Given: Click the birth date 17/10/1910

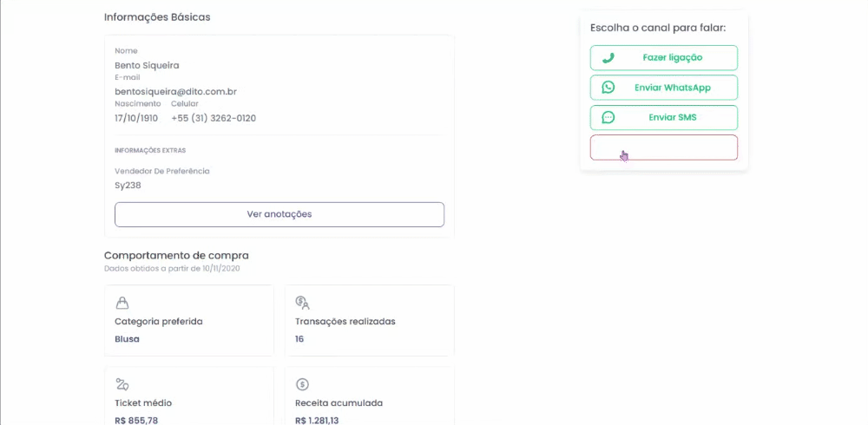Looking at the screenshot, I should coord(136,119).
